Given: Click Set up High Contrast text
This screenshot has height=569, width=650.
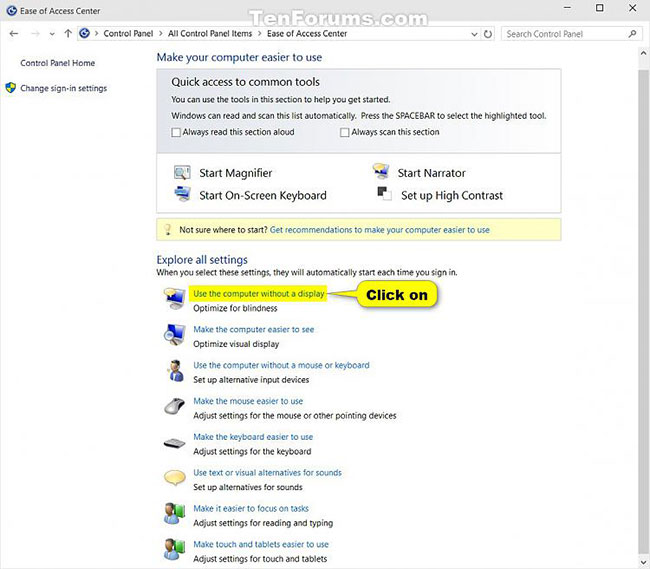Looking at the screenshot, I should (x=452, y=195).
